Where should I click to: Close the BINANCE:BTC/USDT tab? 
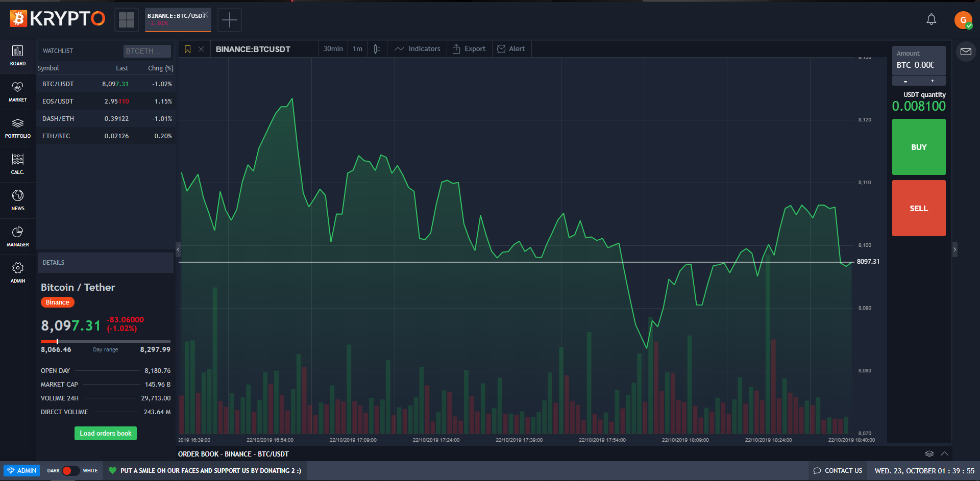(205, 14)
